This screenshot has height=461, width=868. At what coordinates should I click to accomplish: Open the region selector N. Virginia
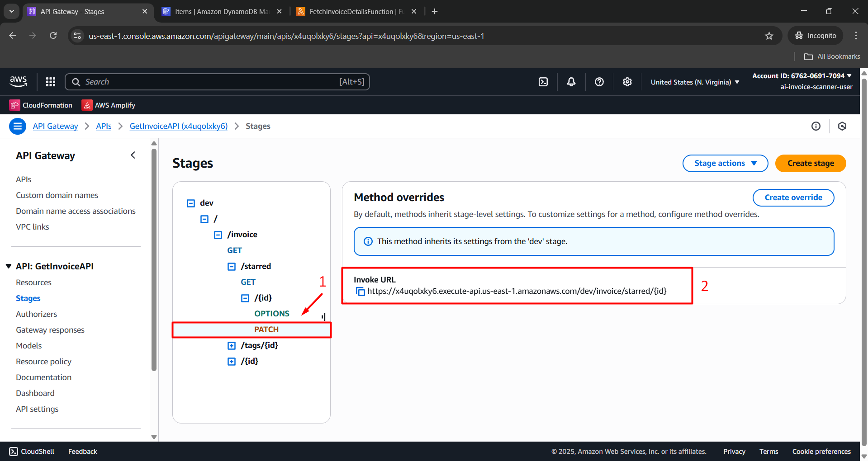click(x=695, y=82)
